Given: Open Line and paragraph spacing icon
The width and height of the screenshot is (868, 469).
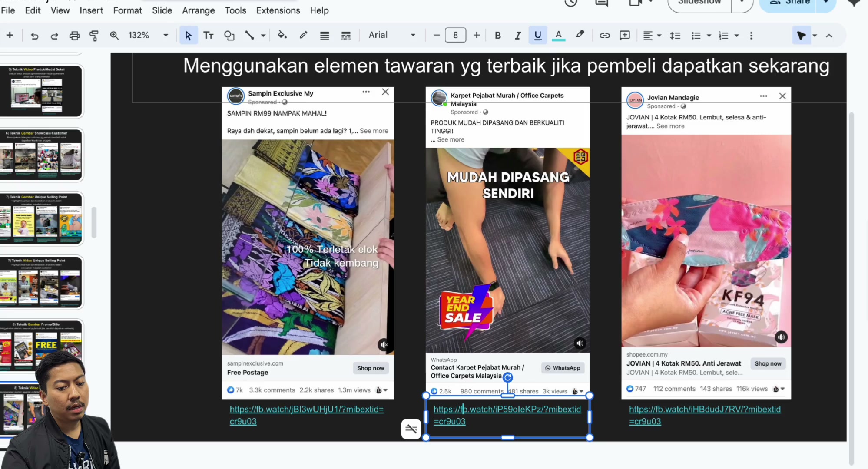Looking at the screenshot, I should pyautogui.click(x=675, y=36).
